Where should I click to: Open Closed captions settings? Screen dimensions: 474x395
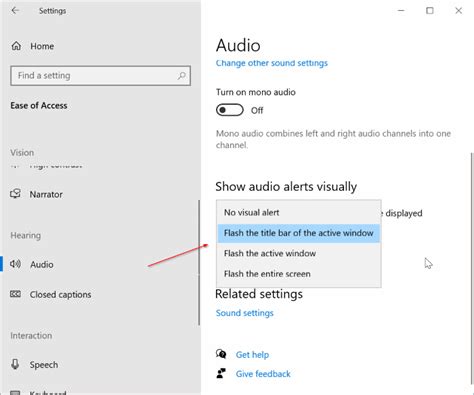pyautogui.click(x=60, y=295)
